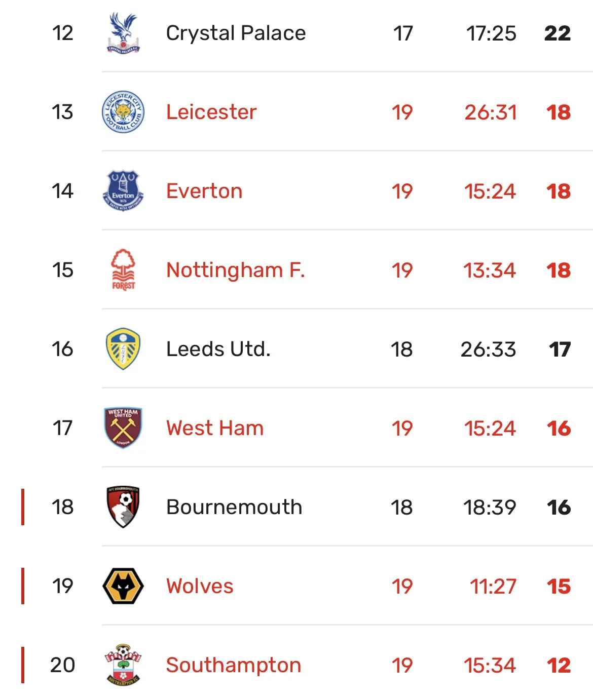Tap the West Ham hammers crest
Image resolution: width=593 pixels, height=700 pixels.
123,428
